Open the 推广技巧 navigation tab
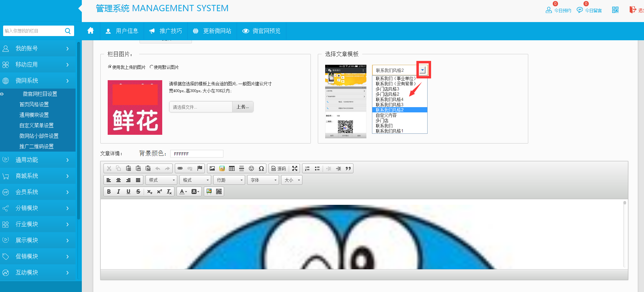Viewport: 644px width, 292px height. click(x=166, y=31)
